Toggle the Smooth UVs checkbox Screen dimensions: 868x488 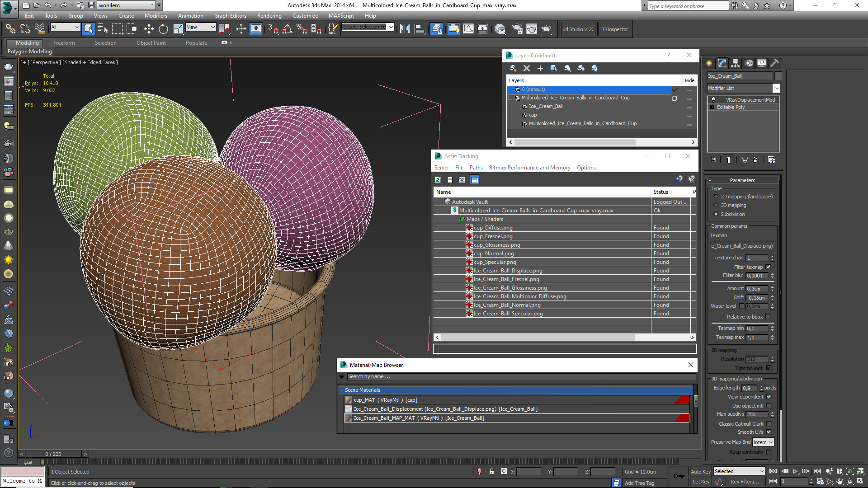click(x=769, y=432)
